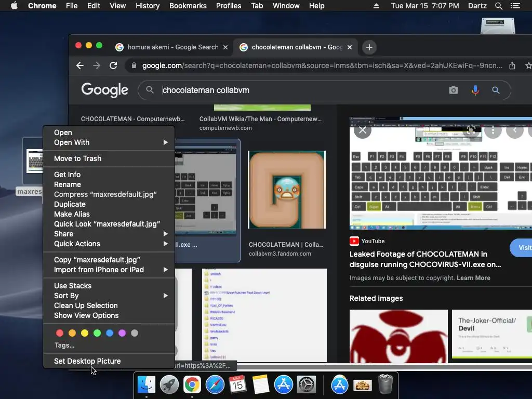Viewport: 532px width, 399px height.
Task: Click Tags... in context menu
Action: (x=64, y=345)
